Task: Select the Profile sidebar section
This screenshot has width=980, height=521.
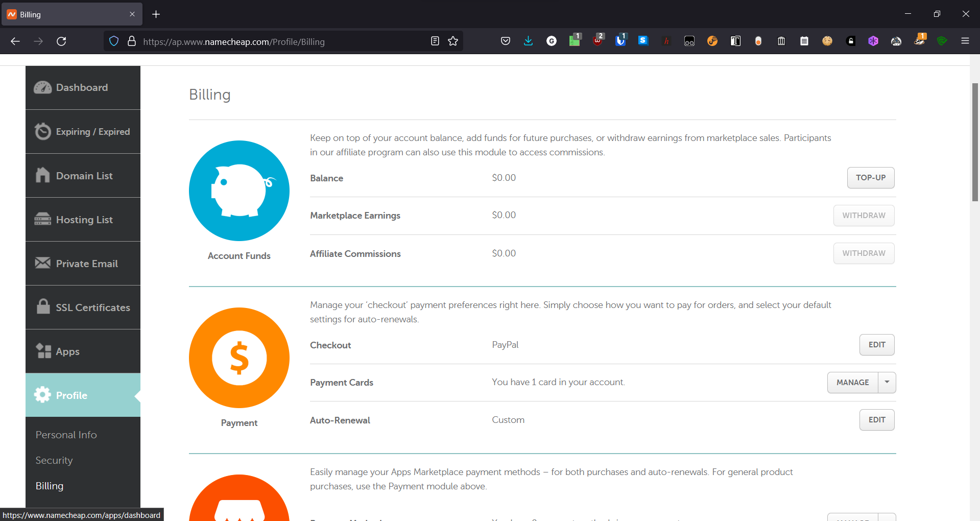Action: (x=83, y=395)
